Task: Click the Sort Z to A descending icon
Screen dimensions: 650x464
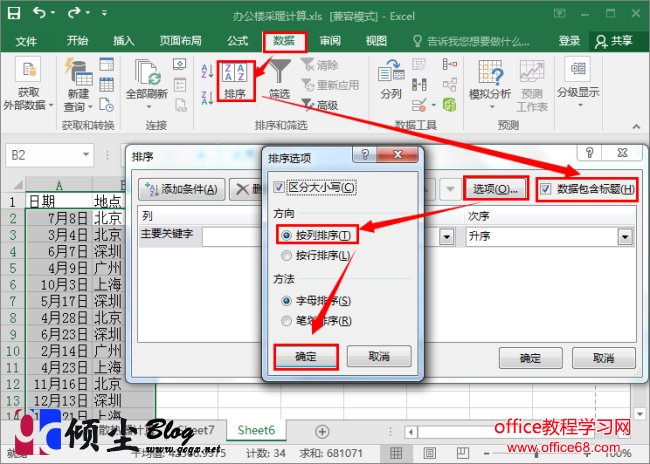Action: point(207,98)
